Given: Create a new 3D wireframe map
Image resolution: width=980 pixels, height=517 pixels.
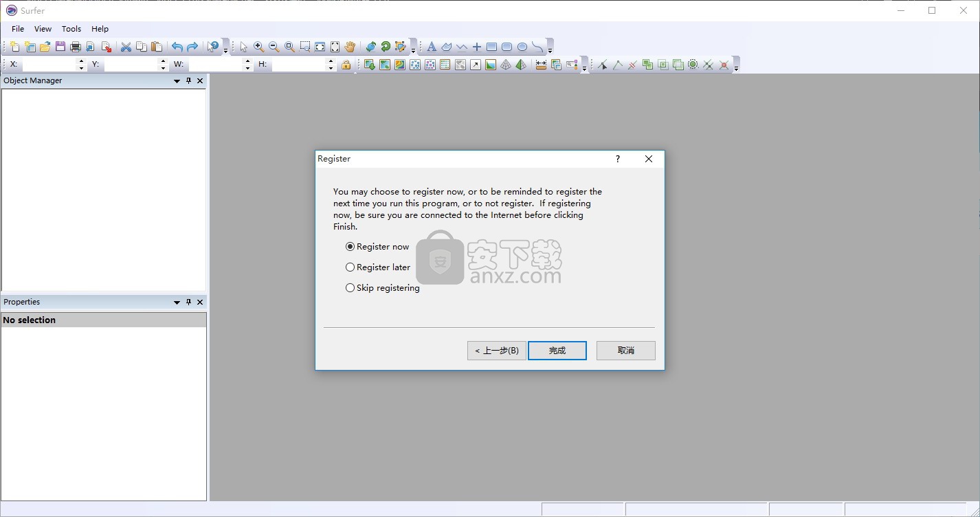Looking at the screenshot, I should (506, 65).
